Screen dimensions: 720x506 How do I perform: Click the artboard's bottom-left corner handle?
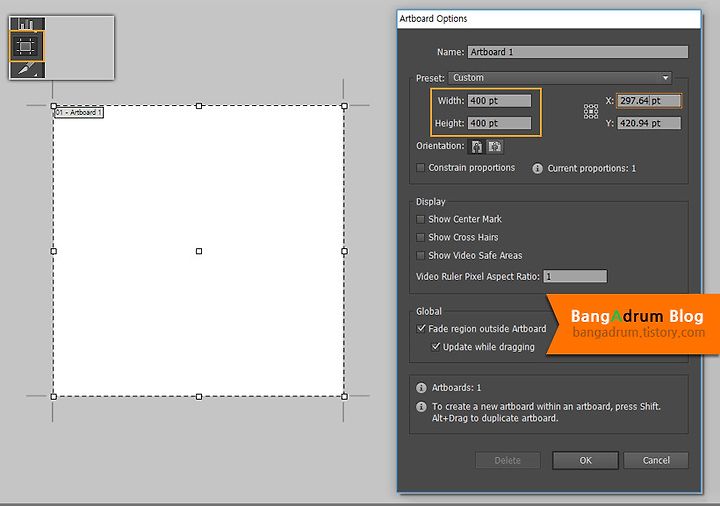click(54, 397)
